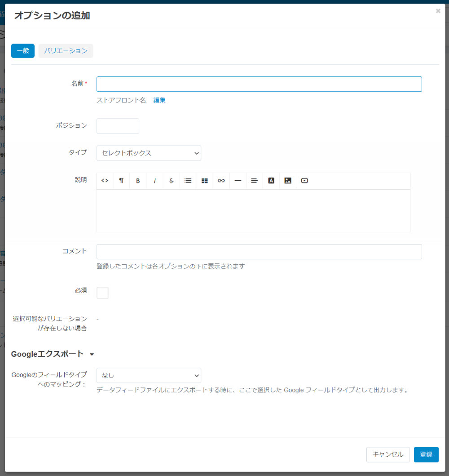Focus the ポジション input field

point(118,126)
